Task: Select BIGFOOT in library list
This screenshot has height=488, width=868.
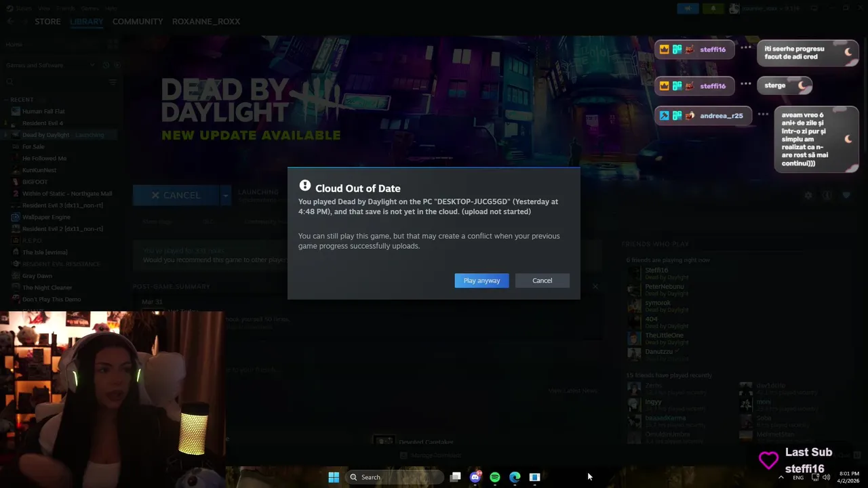Action: tap(35, 182)
